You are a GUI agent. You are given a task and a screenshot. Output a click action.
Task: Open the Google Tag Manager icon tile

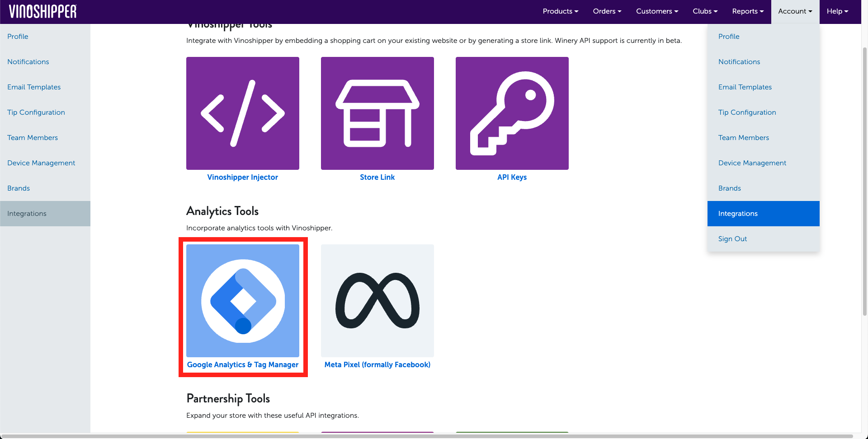243,301
